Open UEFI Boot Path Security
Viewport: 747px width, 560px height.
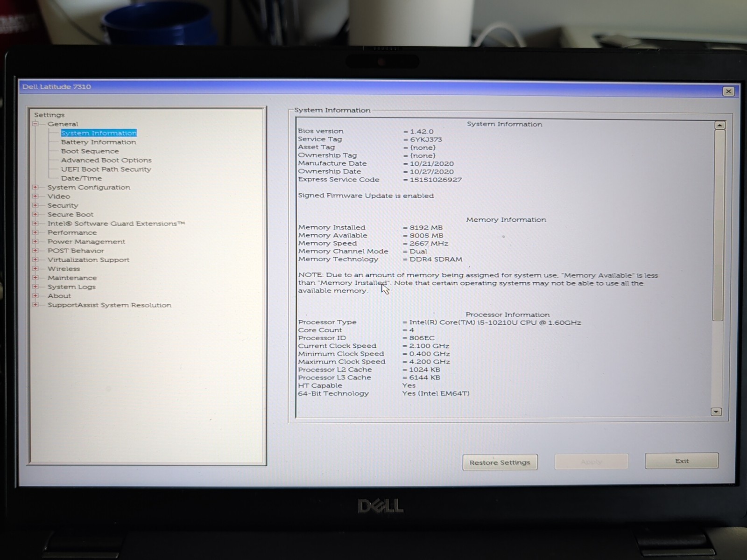pyautogui.click(x=106, y=169)
